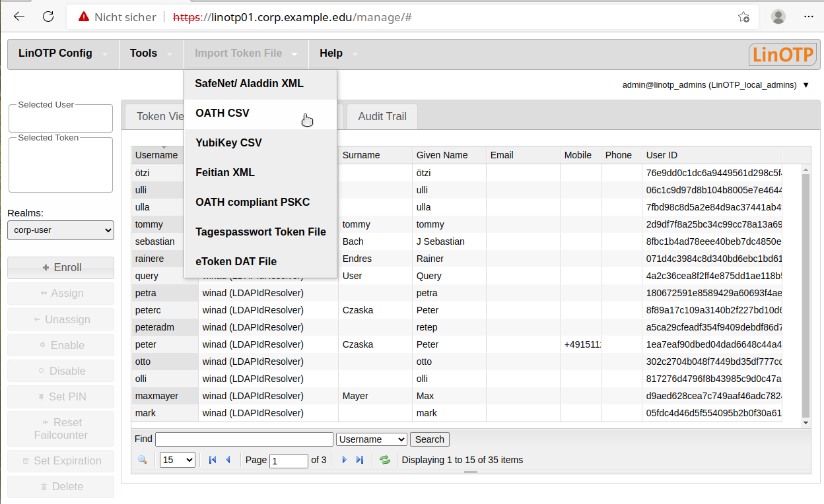Expand the Username search field dropdown

coord(371,439)
